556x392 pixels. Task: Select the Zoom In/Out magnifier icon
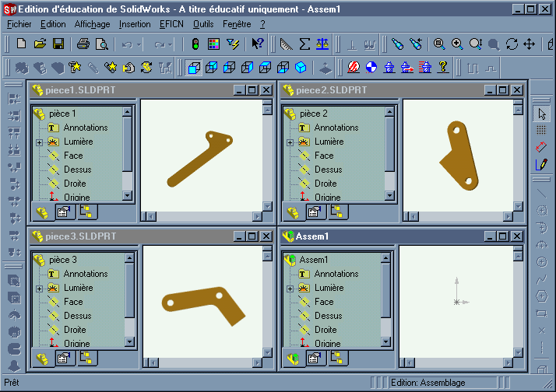(x=476, y=44)
